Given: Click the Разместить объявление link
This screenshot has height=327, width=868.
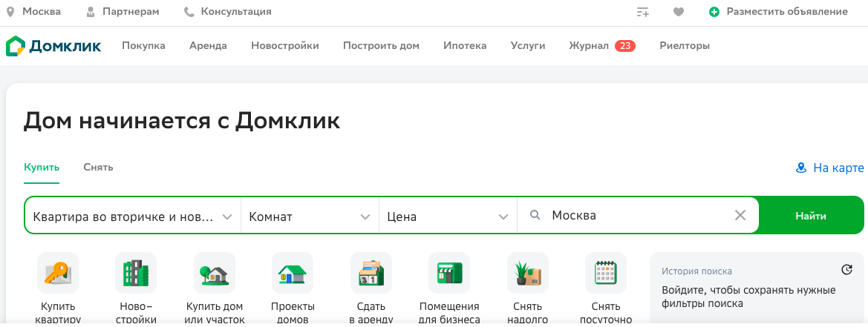Looking at the screenshot, I should (x=787, y=12).
